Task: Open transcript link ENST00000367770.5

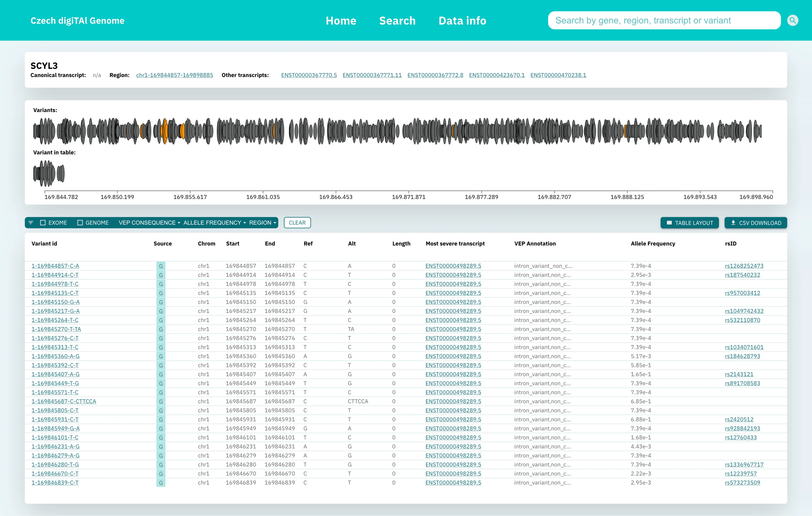Action: [x=309, y=75]
